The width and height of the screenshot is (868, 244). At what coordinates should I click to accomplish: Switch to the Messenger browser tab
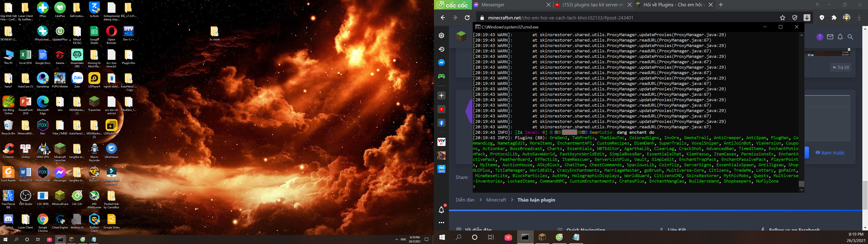(x=493, y=5)
